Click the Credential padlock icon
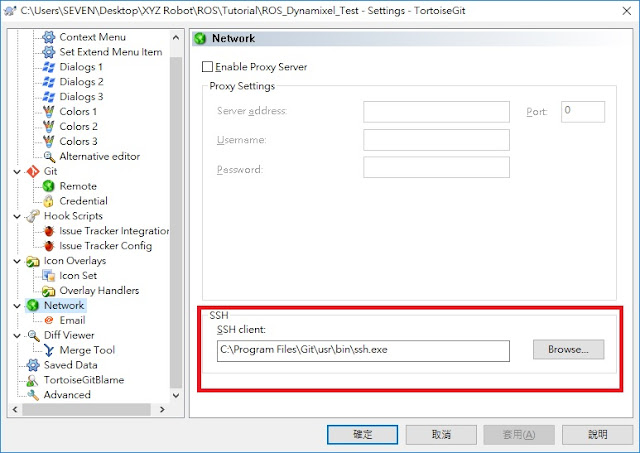 (49, 201)
